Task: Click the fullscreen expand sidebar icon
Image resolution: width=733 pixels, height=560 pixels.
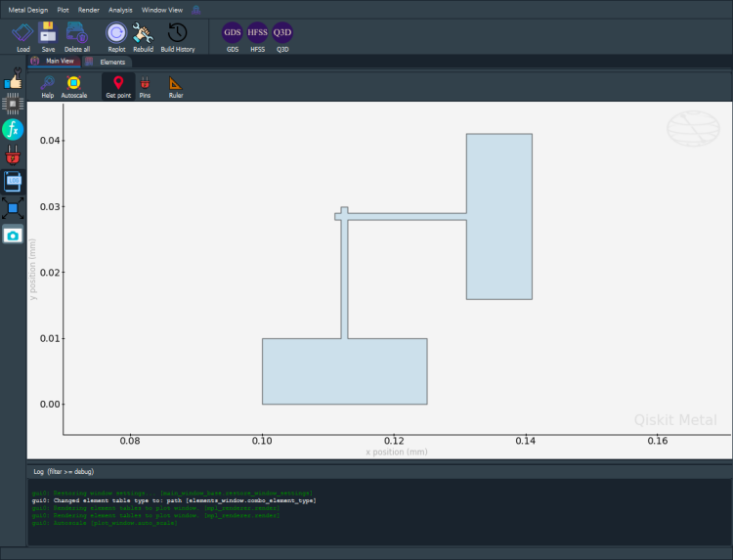Action: pyautogui.click(x=13, y=208)
